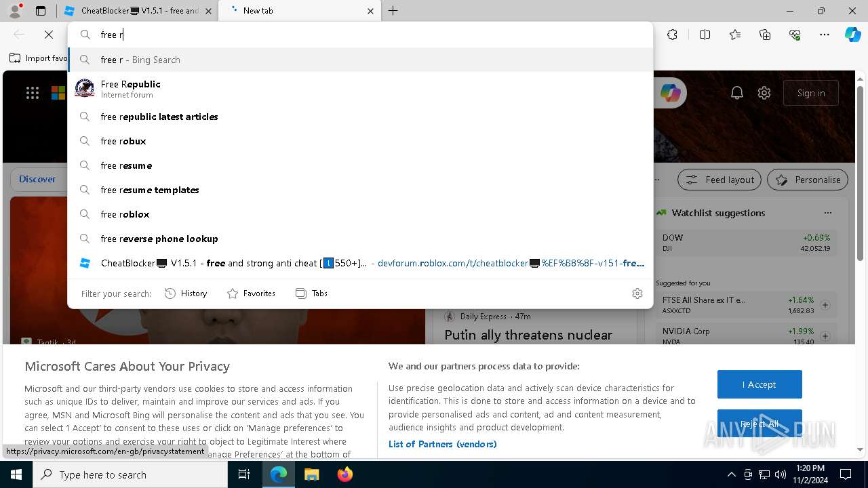The width and height of the screenshot is (868, 488).
Task: Open the DOW index entry
Action: click(746, 243)
